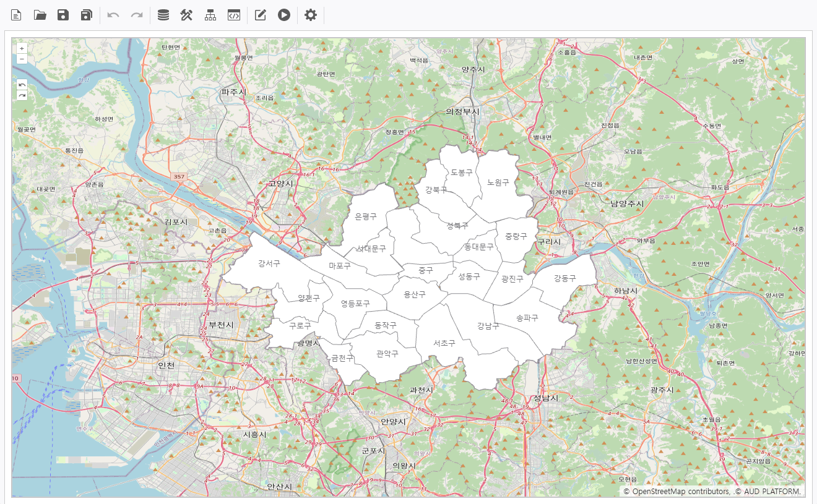Save with the single floppy disk icon
Viewport: 817px width, 504px height.
[x=63, y=15]
